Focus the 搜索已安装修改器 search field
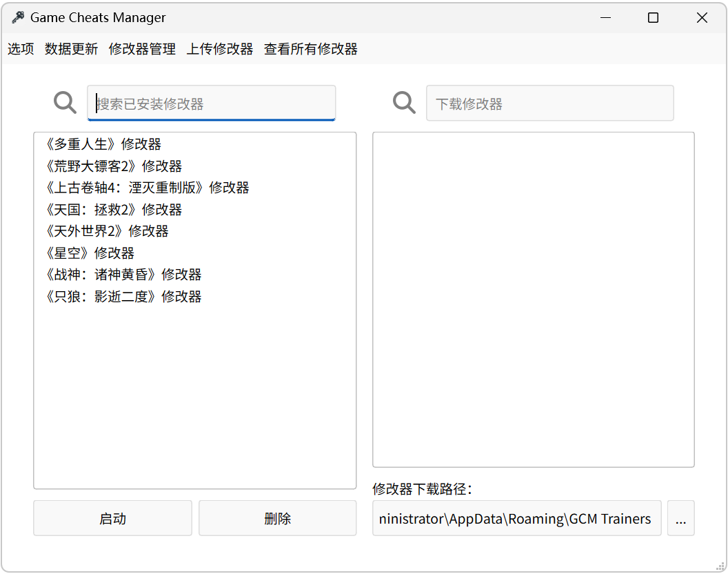Viewport: 728px width, 574px height. pyautogui.click(x=211, y=103)
